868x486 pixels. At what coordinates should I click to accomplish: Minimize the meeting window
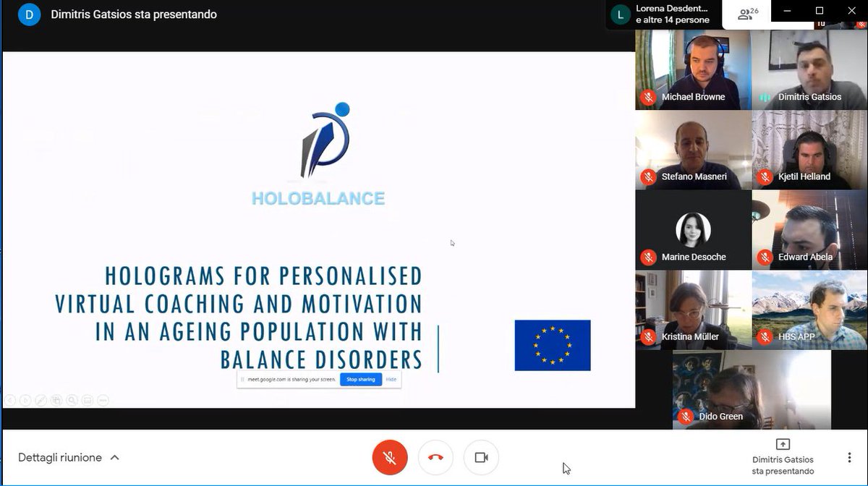pyautogui.click(x=787, y=10)
